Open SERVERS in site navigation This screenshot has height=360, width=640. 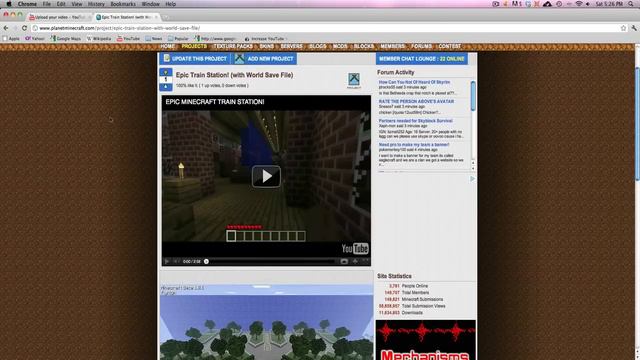(291, 47)
